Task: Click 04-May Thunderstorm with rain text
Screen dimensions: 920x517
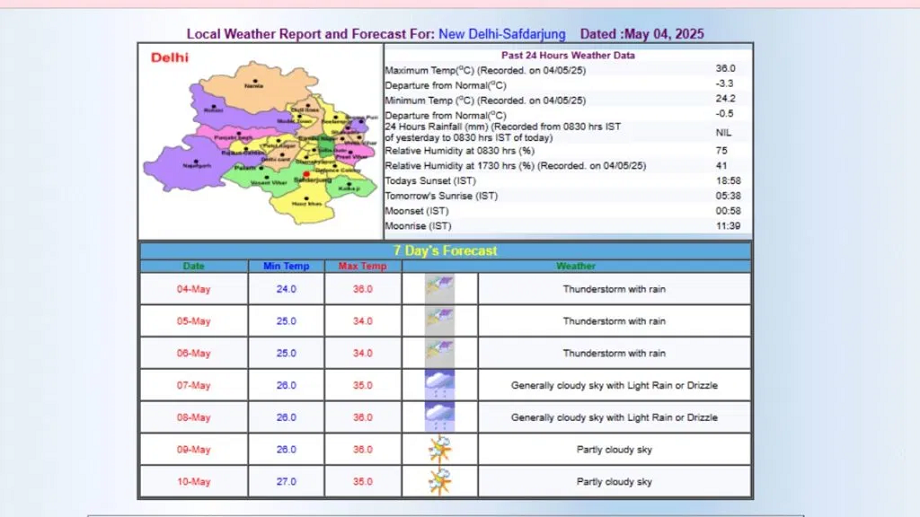Action: (x=614, y=289)
